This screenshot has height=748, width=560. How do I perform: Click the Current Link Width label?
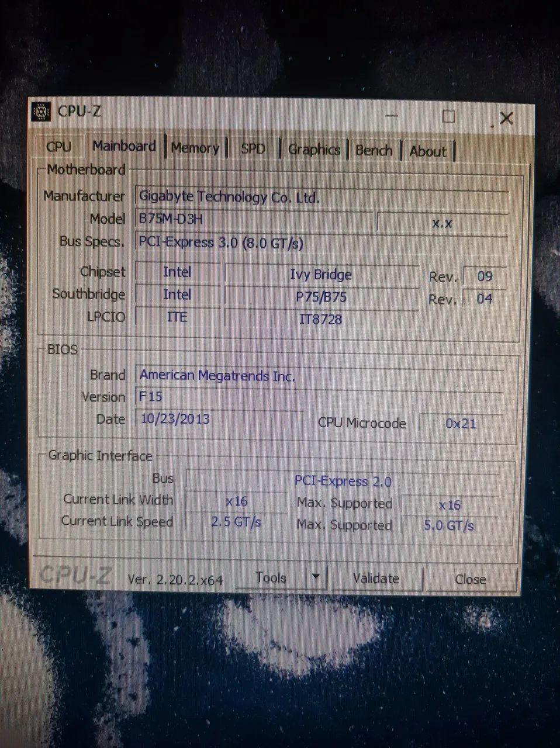(118, 500)
